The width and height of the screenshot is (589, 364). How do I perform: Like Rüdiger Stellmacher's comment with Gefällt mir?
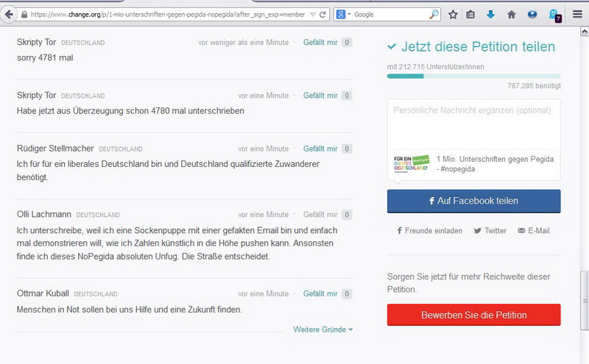point(320,149)
